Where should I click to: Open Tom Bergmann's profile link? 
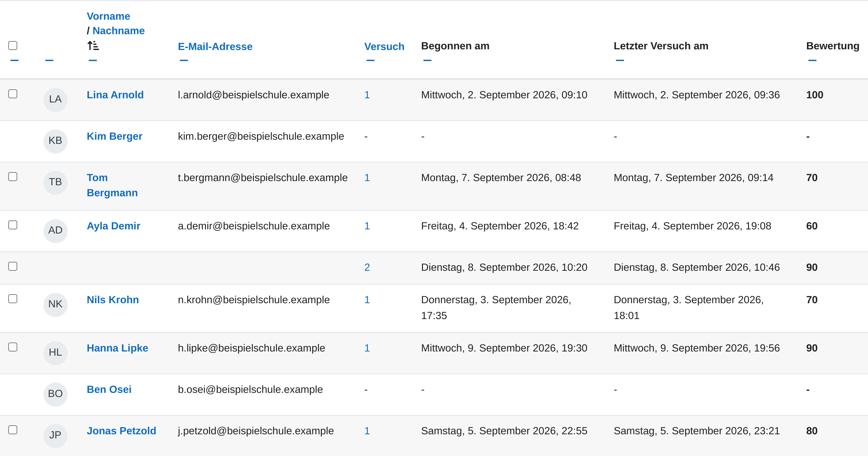112,185
